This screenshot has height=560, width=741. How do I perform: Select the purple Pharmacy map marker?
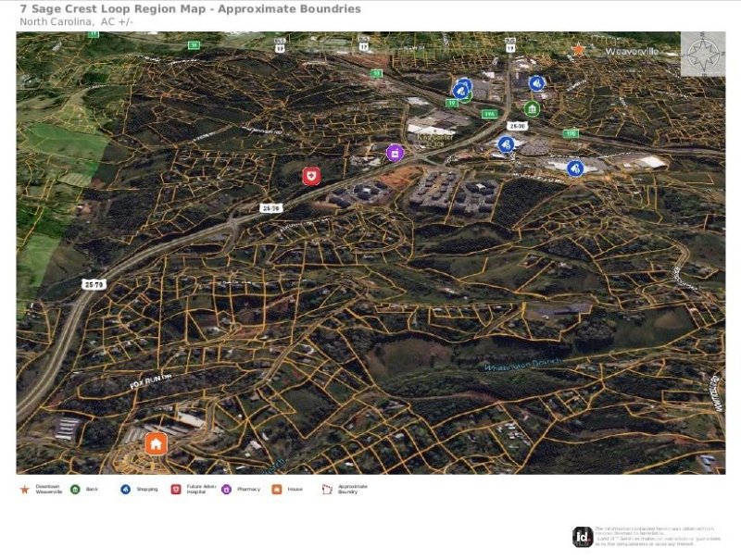[395, 153]
